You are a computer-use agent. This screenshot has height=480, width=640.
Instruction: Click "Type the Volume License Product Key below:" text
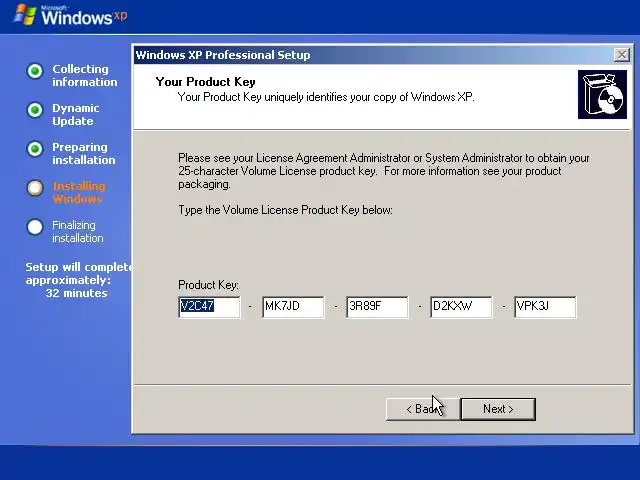285,210
